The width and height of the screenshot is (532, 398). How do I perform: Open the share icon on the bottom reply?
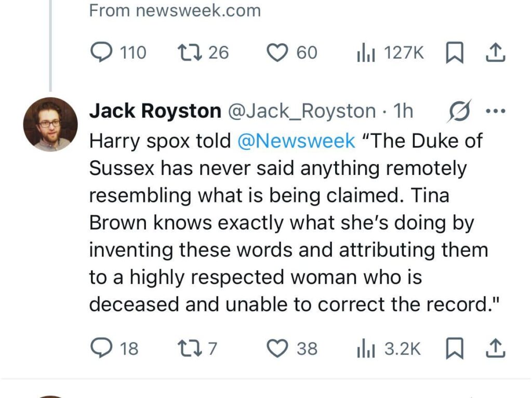point(495,349)
